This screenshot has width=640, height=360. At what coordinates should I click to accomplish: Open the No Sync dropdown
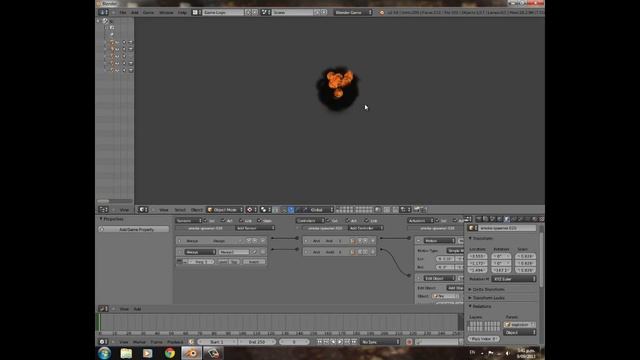coord(380,342)
